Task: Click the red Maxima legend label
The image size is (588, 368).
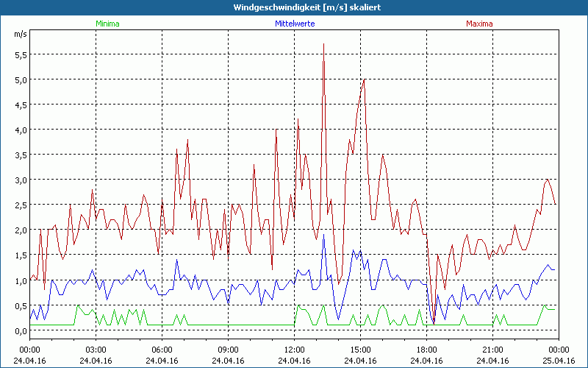Action: (x=479, y=24)
